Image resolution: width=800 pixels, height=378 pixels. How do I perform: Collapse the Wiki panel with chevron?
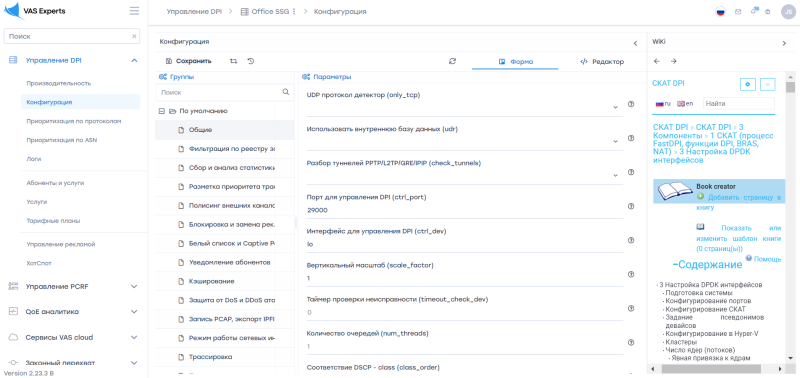tap(784, 43)
